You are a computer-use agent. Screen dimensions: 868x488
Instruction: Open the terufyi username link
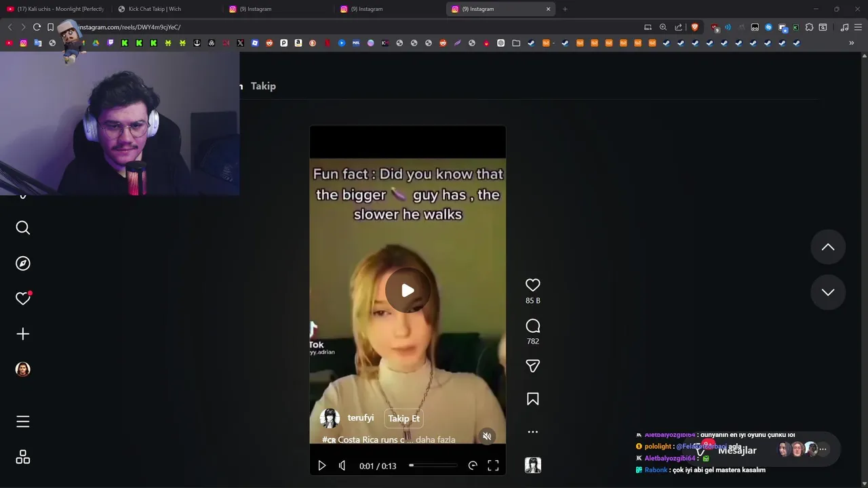[x=361, y=418]
